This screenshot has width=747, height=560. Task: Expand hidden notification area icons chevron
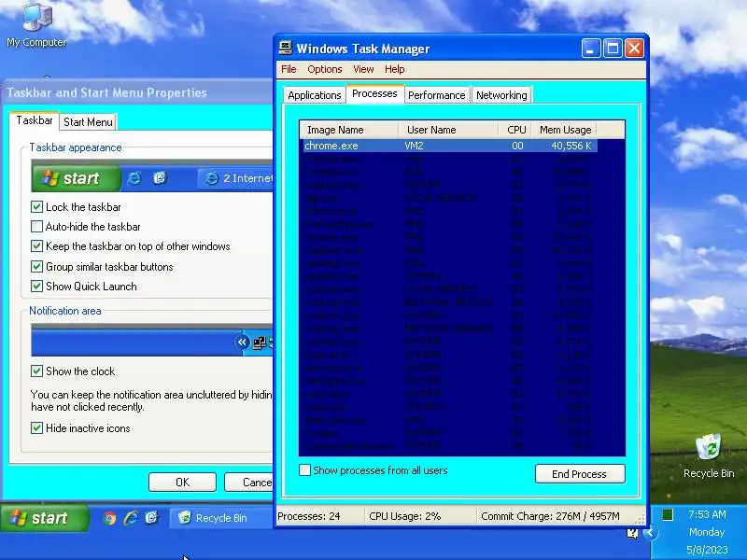(x=649, y=533)
